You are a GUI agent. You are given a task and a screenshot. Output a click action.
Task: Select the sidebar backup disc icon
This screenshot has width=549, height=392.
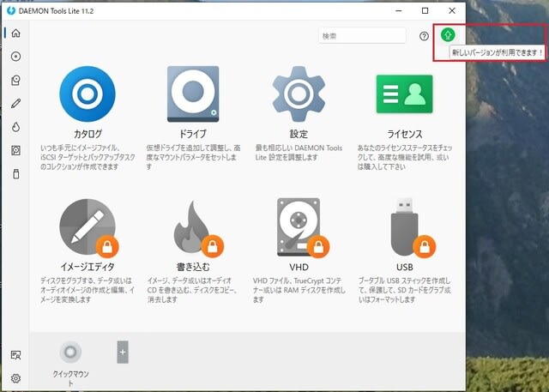tap(15, 80)
